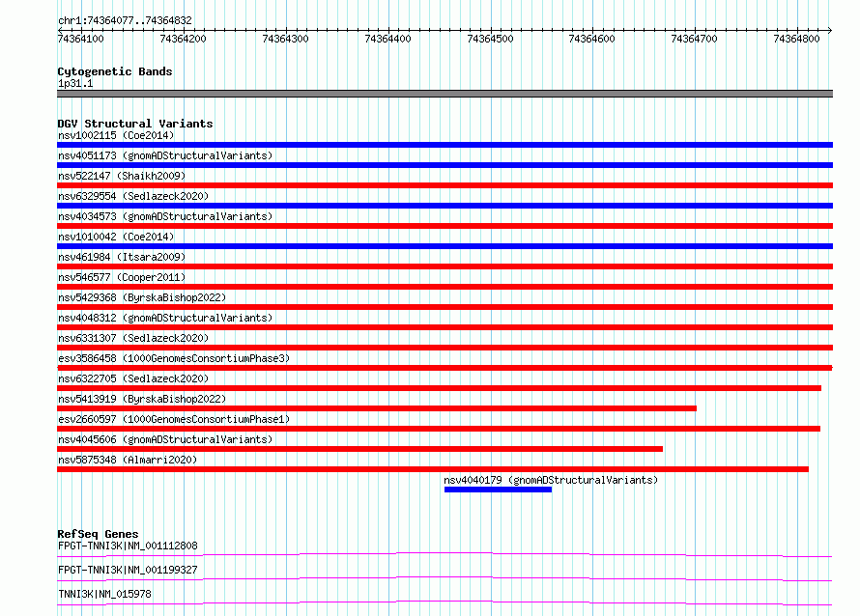The height and width of the screenshot is (616, 860).
Task: Click the chr1:74364077..74364832 region label
Action: click(x=125, y=20)
